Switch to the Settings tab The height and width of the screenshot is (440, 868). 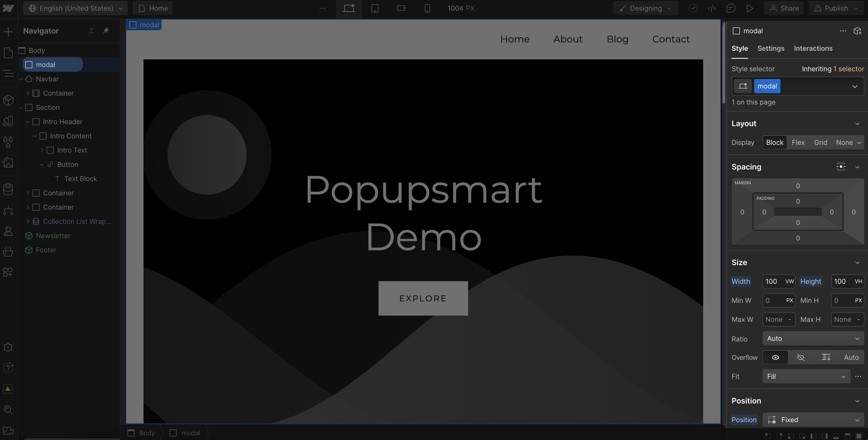771,48
